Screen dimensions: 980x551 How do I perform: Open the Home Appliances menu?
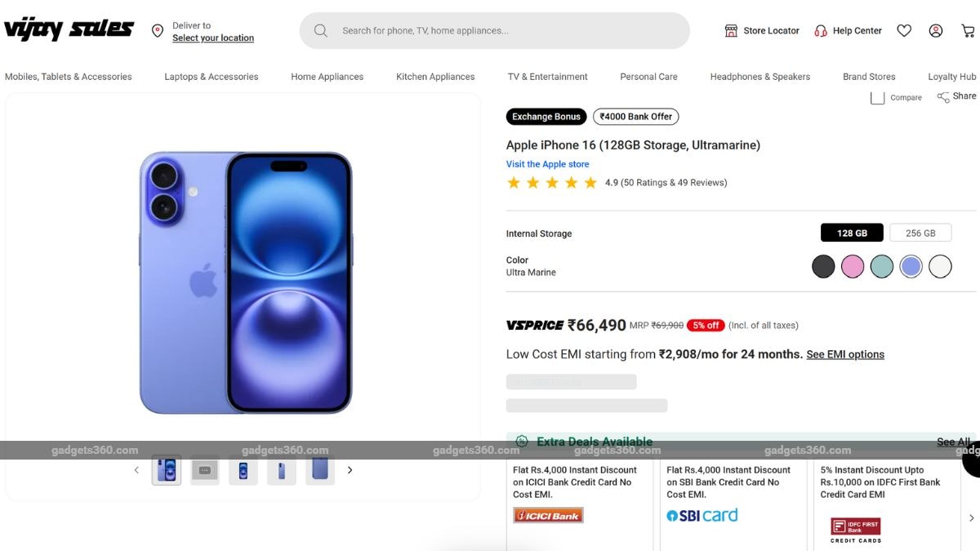327,76
